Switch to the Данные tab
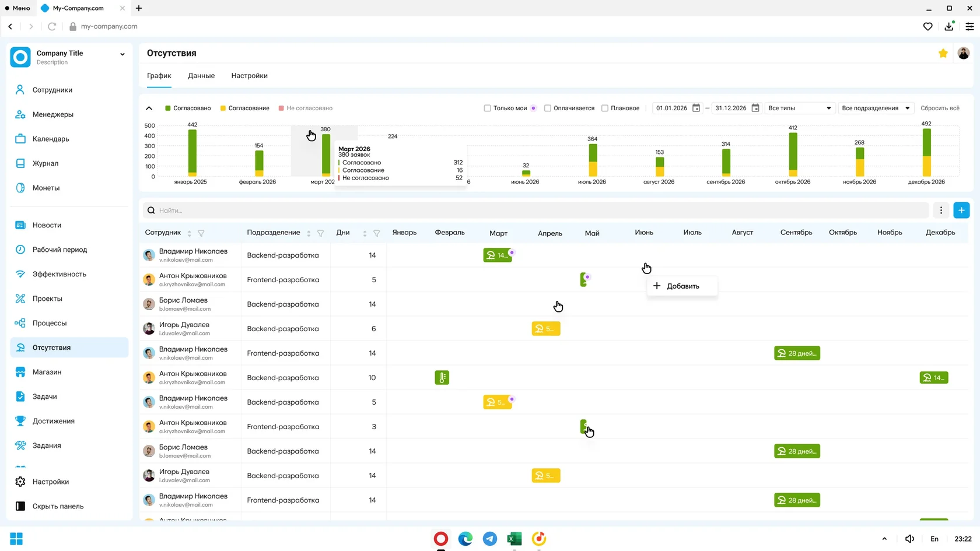Image resolution: width=980 pixels, height=551 pixels. (x=201, y=76)
